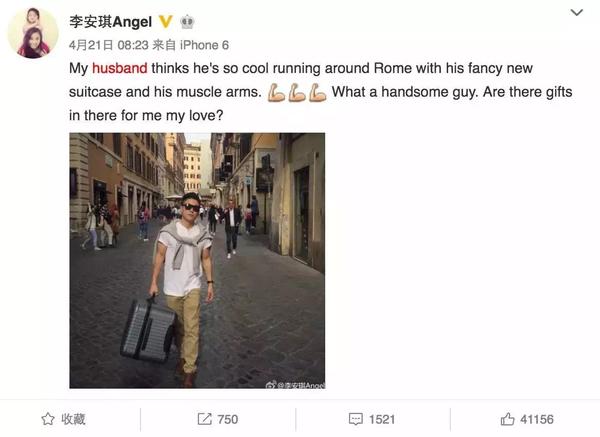The width and height of the screenshot is (600, 437).
Task: Open the 李安琪Angel username link
Action: (x=111, y=22)
